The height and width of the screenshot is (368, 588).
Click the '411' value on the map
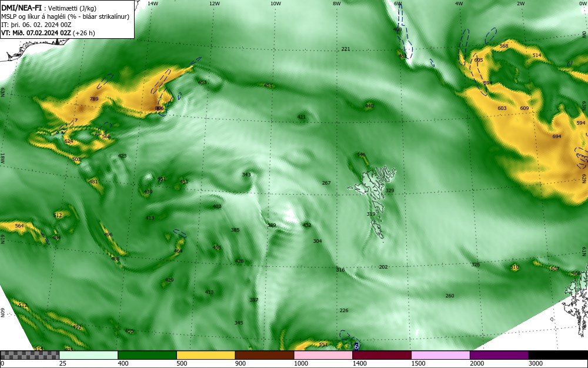[x=302, y=117]
